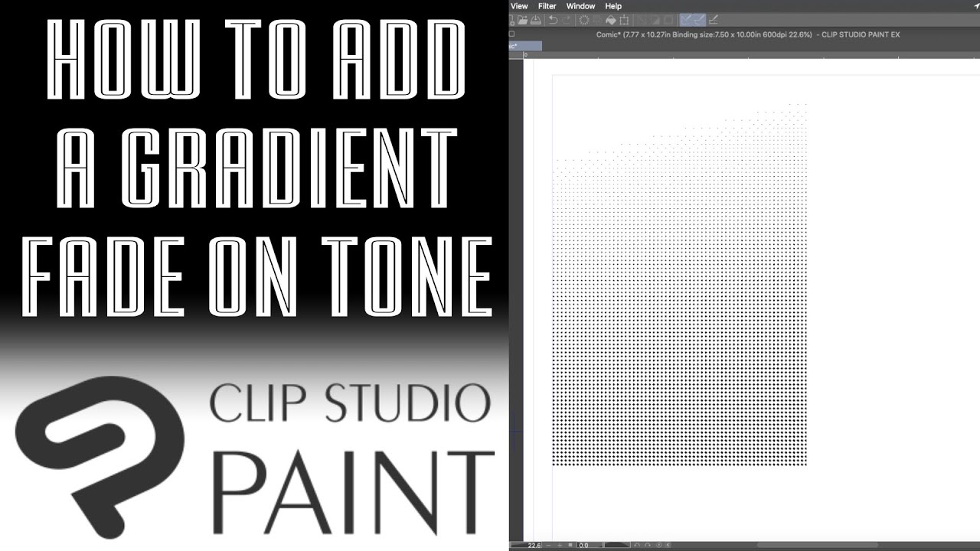This screenshot has height=551, width=980.
Task: Open the Help menu
Action: 613,6
